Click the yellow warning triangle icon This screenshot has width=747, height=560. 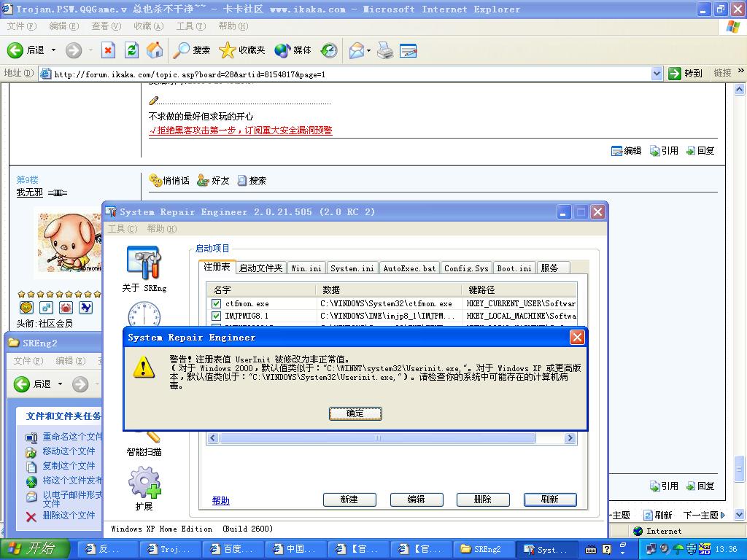(x=144, y=367)
